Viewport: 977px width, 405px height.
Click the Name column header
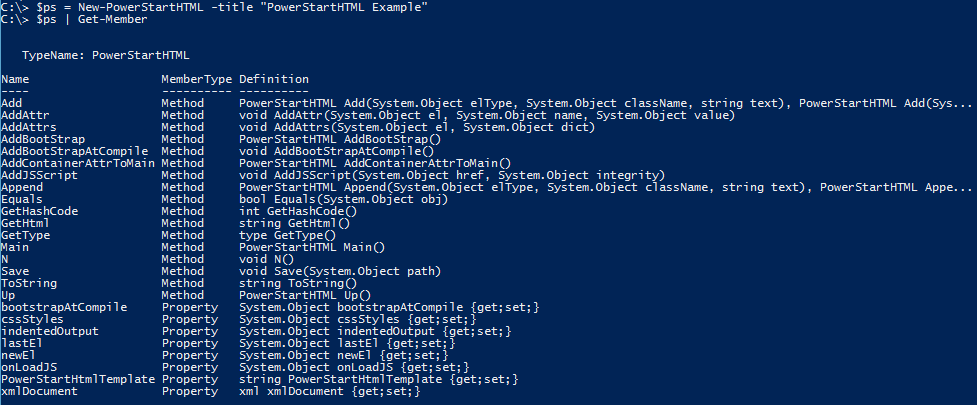point(15,79)
